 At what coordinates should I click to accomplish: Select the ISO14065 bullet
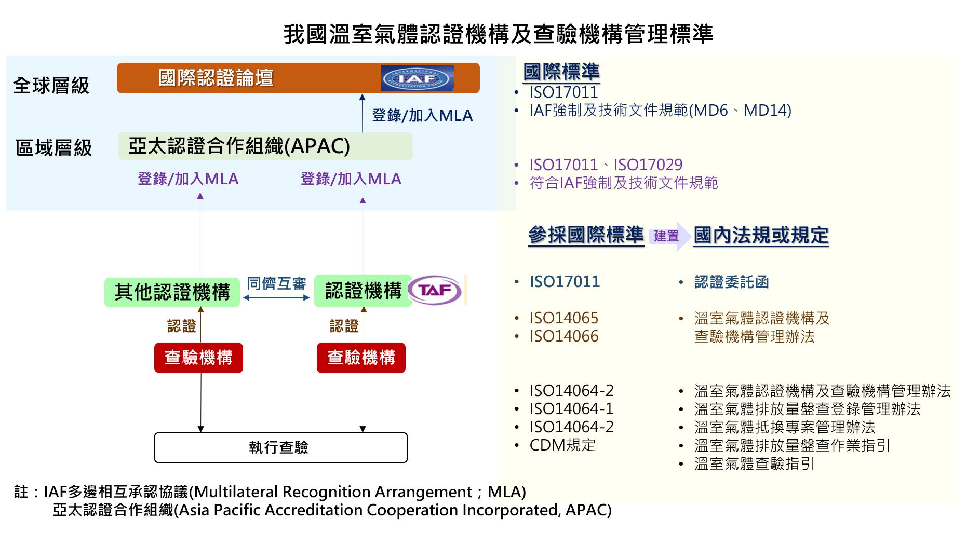pyautogui.click(x=564, y=318)
